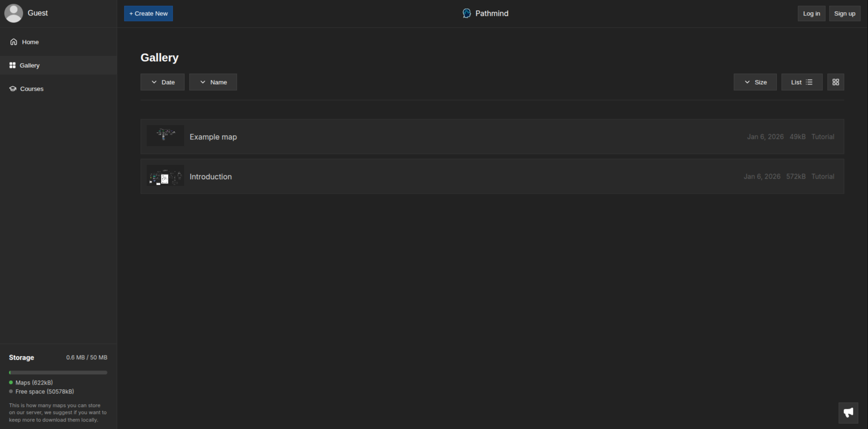Select the Courses graduation cap icon
Screen dimensions: 868x429
tap(13, 88)
